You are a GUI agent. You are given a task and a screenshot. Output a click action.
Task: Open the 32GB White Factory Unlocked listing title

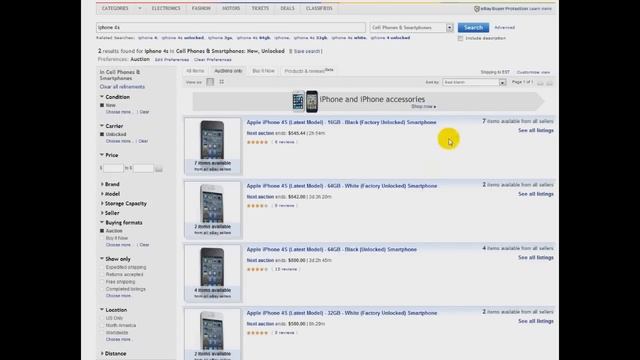pos(342,313)
